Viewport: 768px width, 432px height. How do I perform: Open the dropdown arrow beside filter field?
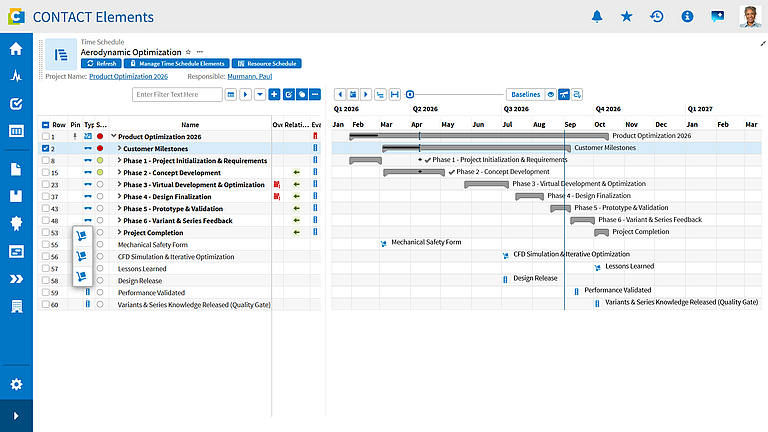click(260, 95)
